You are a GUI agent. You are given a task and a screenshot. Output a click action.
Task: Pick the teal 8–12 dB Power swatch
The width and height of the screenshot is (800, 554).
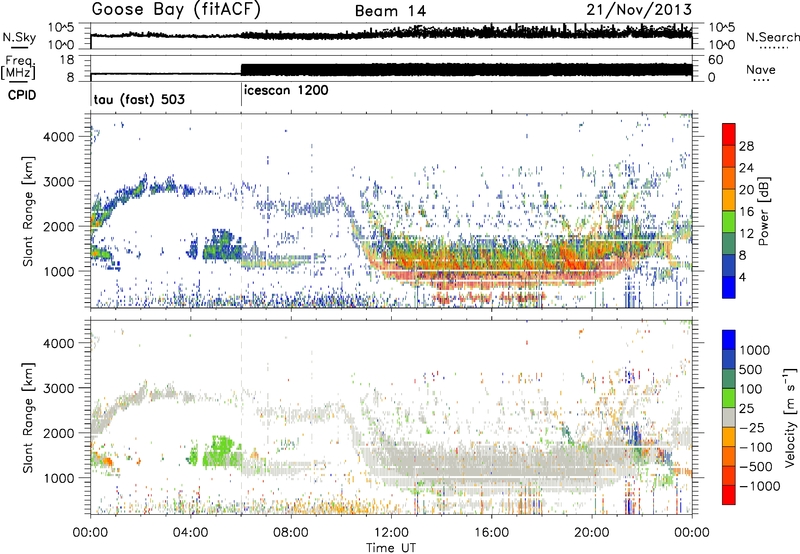coord(729,244)
